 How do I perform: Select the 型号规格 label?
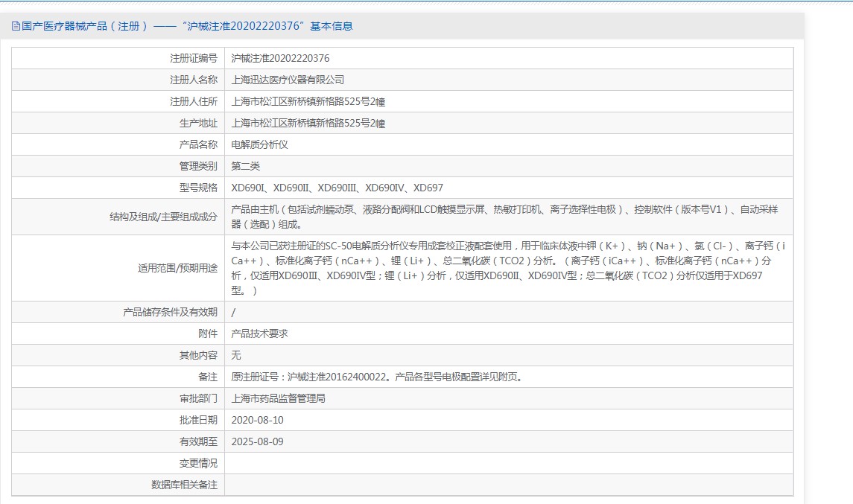[198, 188]
